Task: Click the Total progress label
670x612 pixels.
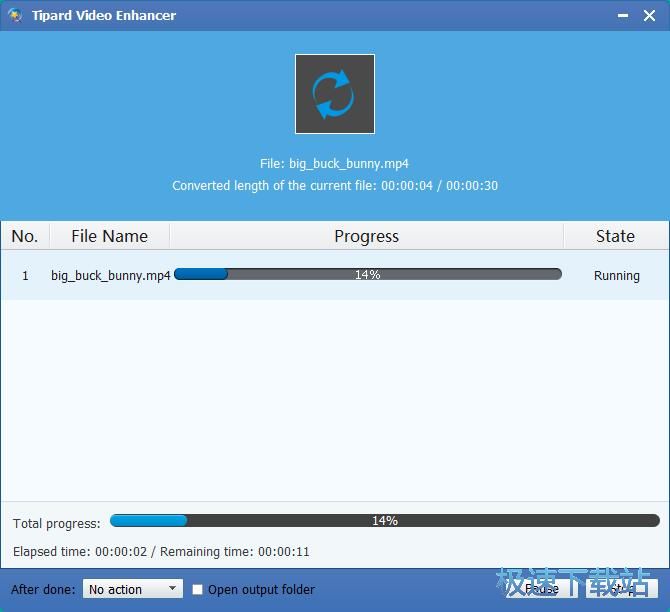Action: pos(57,524)
